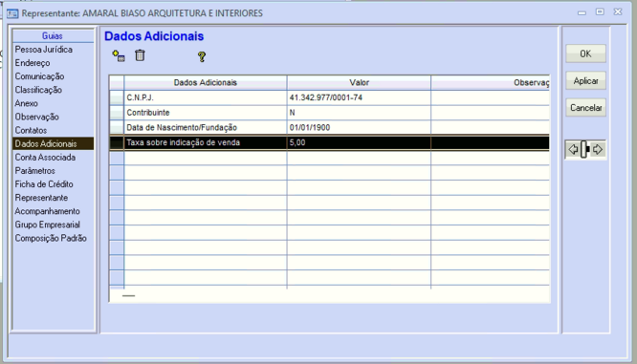
Task: Click the date value 01/01/1900
Action: tap(310, 127)
